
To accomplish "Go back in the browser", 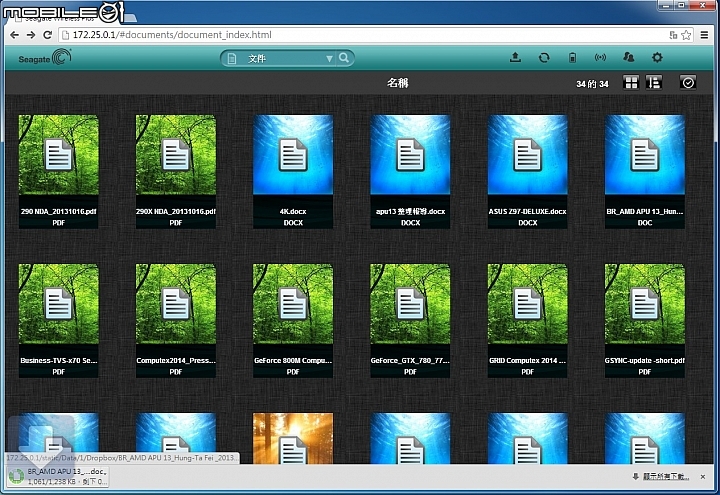I will (15, 35).
